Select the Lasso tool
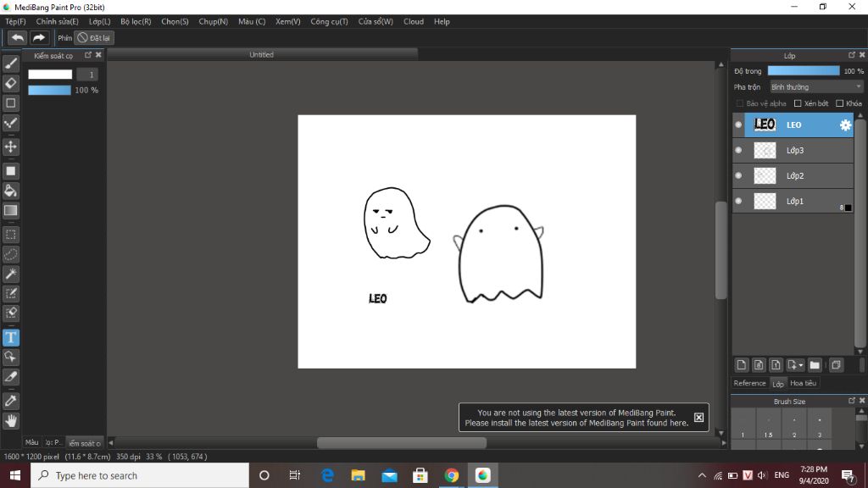 click(x=10, y=254)
